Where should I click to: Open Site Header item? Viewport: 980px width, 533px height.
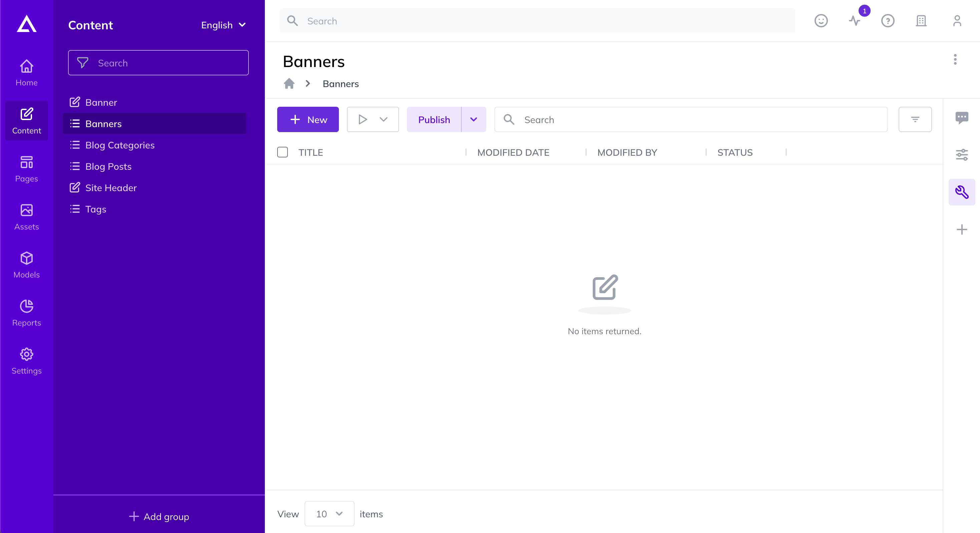tap(154, 187)
